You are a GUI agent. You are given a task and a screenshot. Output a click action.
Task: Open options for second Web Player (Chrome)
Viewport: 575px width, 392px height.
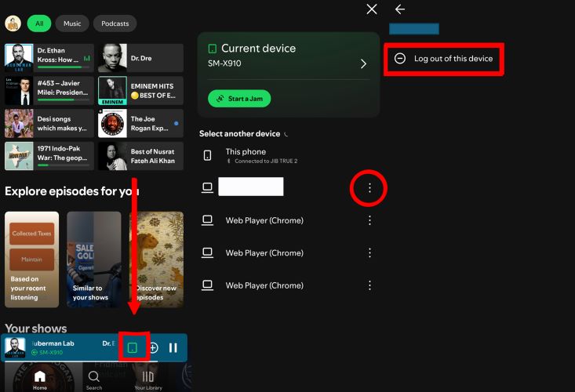point(369,252)
